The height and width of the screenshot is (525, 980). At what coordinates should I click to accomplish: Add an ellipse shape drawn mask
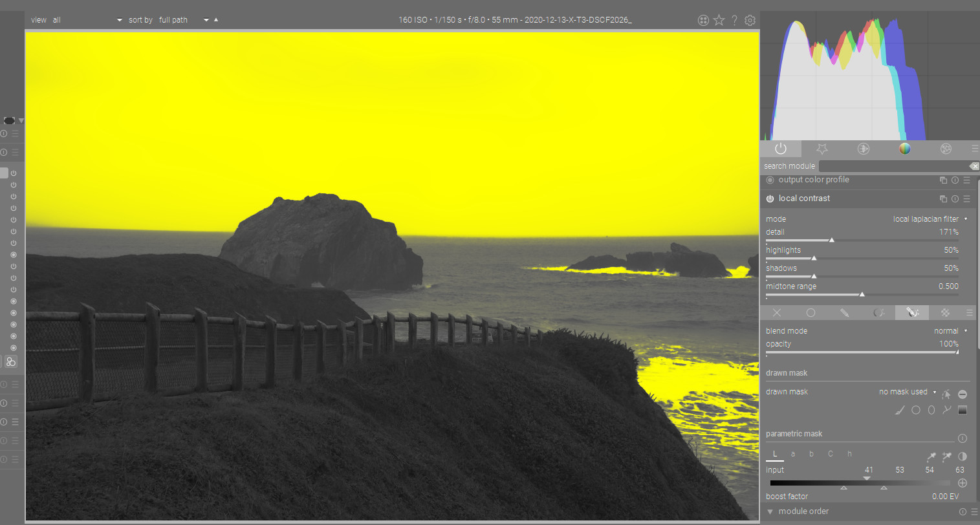(x=931, y=410)
